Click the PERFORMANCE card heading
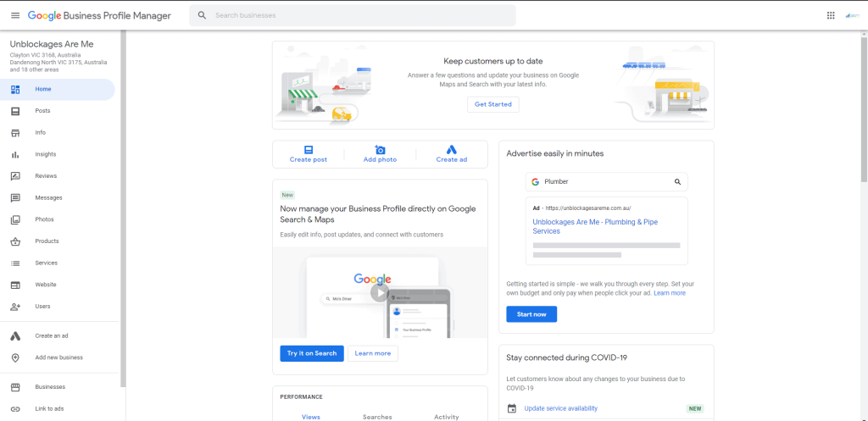Screen dimensions: 868x421 (301, 396)
